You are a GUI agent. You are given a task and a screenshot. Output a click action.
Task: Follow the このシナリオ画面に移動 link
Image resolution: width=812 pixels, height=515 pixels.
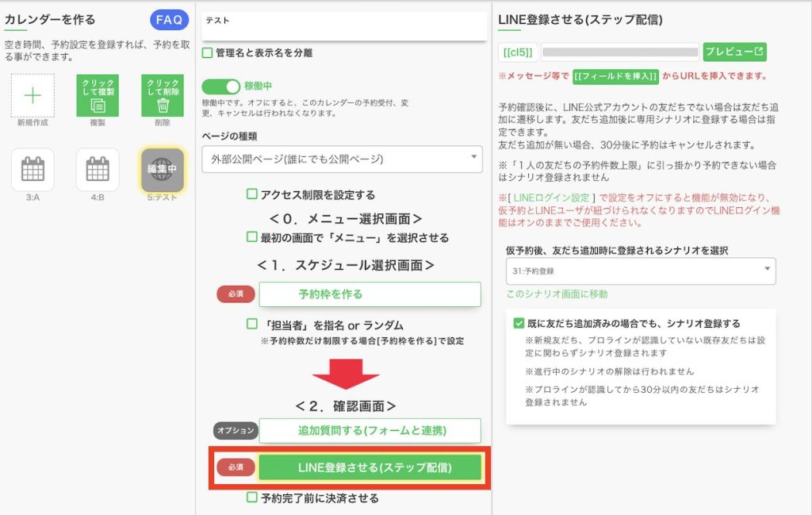tap(557, 294)
